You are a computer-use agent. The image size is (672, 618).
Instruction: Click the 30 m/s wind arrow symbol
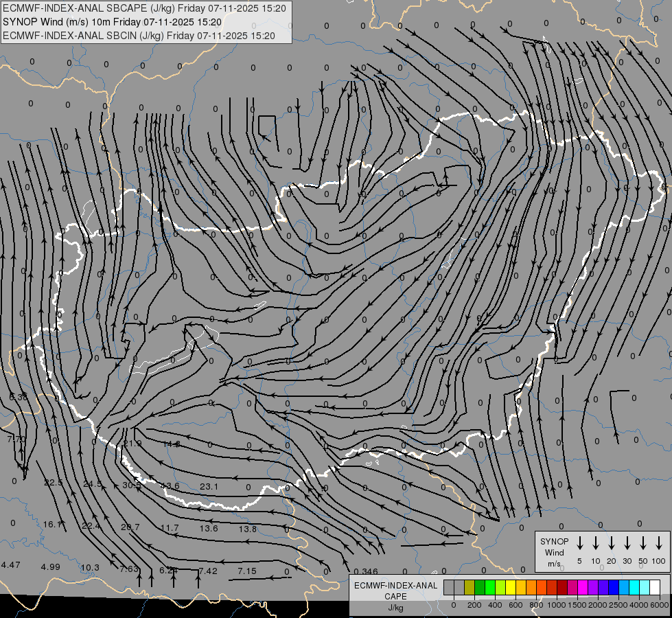(627, 543)
